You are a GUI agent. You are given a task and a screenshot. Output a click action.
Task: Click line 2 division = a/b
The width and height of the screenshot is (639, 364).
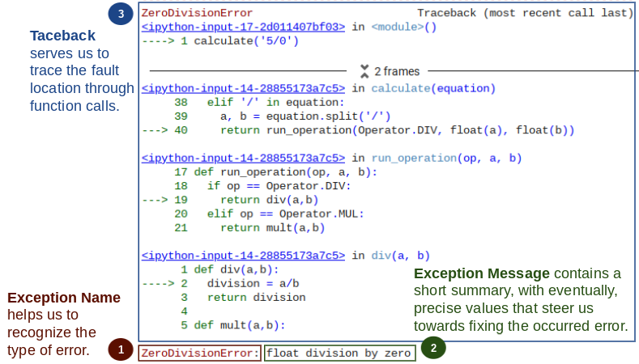click(220, 283)
